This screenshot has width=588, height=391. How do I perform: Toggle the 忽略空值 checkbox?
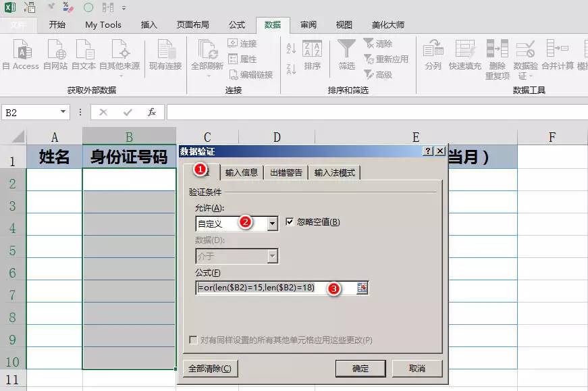(290, 222)
